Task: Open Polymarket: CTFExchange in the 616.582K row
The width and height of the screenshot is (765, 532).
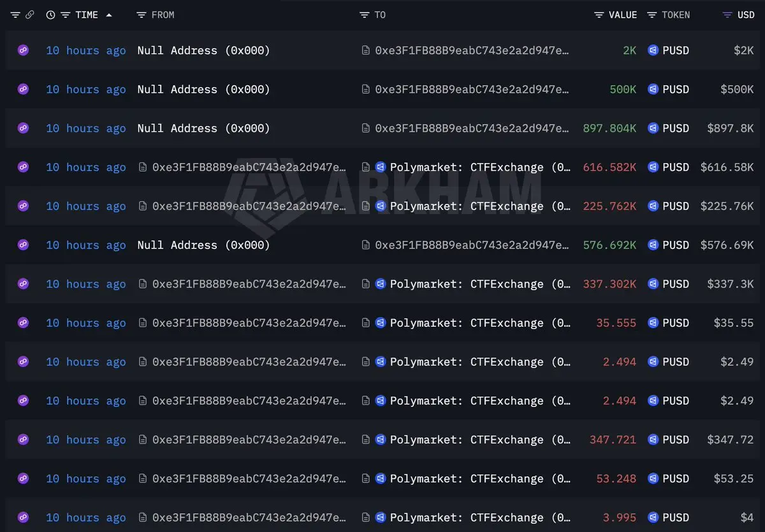Action: pyautogui.click(x=481, y=167)
